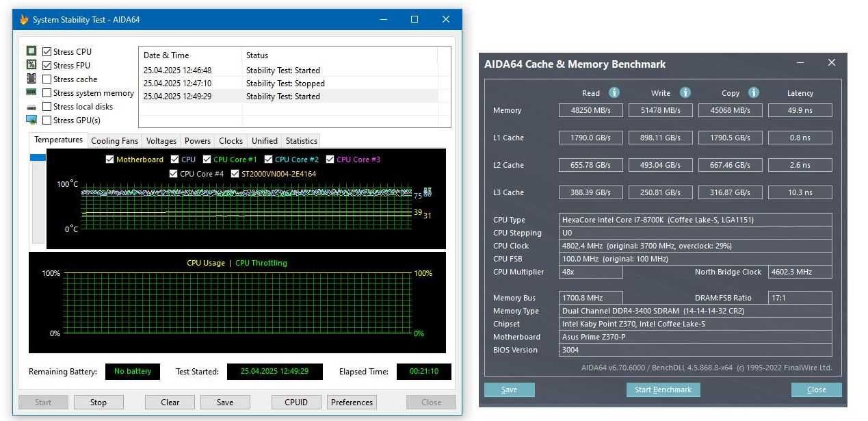Click Start Benchmark button

click(x=663, y=390)
